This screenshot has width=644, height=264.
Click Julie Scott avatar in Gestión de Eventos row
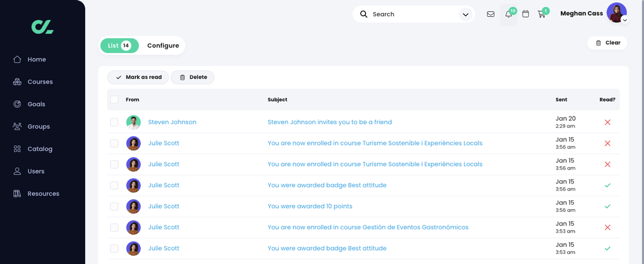pos(134,228)
